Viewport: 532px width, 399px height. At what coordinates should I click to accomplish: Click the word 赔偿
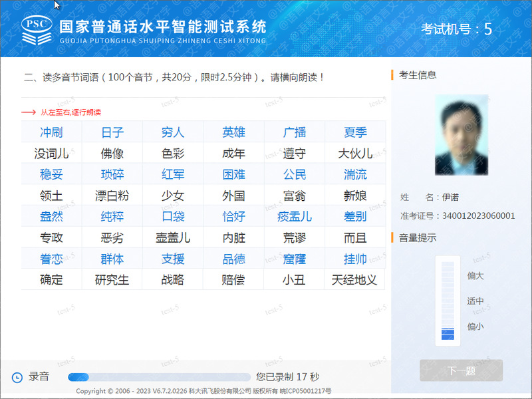click(234, 280)
